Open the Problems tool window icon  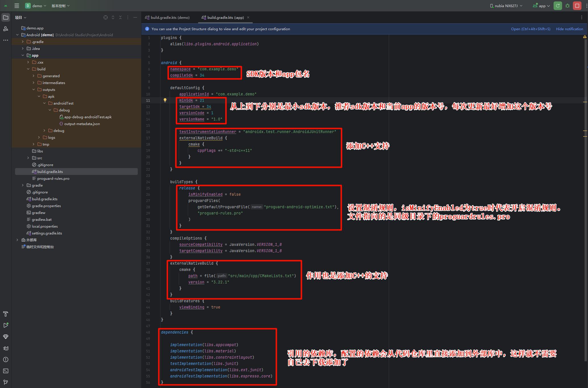(x=5, y=360)
